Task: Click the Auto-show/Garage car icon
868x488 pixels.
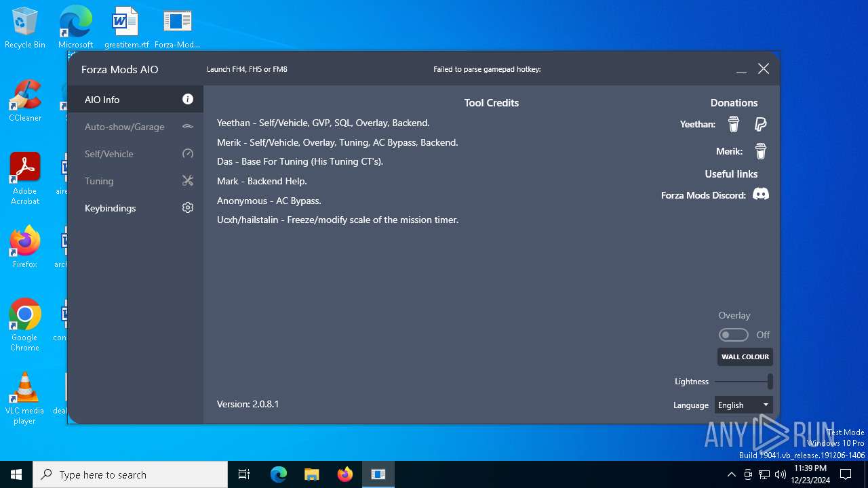Action: (188, 127)
